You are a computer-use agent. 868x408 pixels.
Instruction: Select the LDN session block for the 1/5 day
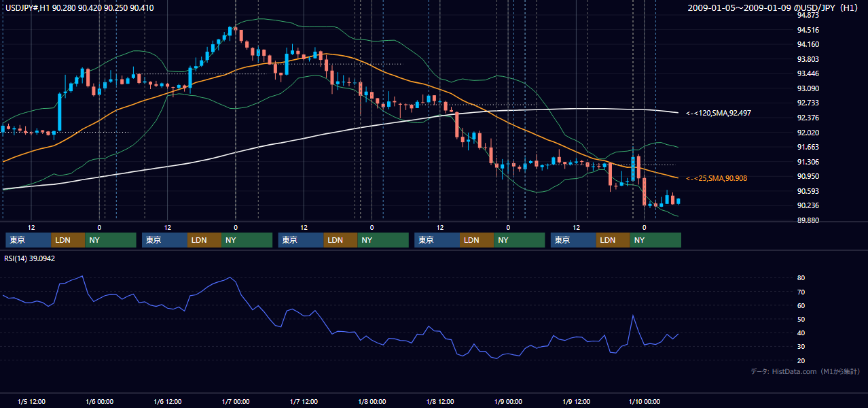(69, 240)
